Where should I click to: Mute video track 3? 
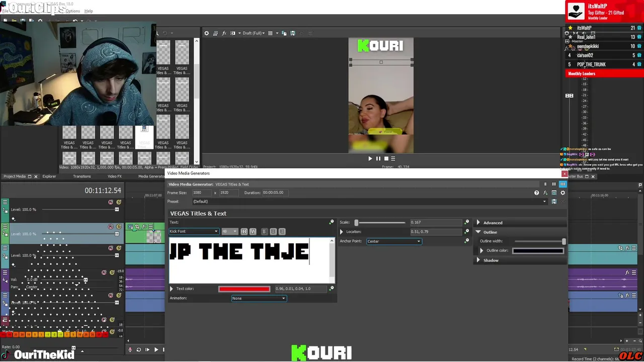pos(111,248)
